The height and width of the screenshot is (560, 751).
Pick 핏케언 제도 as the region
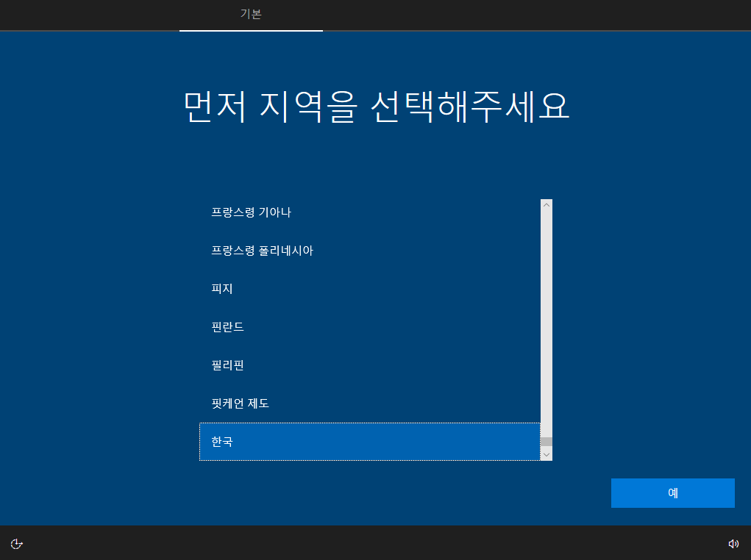370,403
